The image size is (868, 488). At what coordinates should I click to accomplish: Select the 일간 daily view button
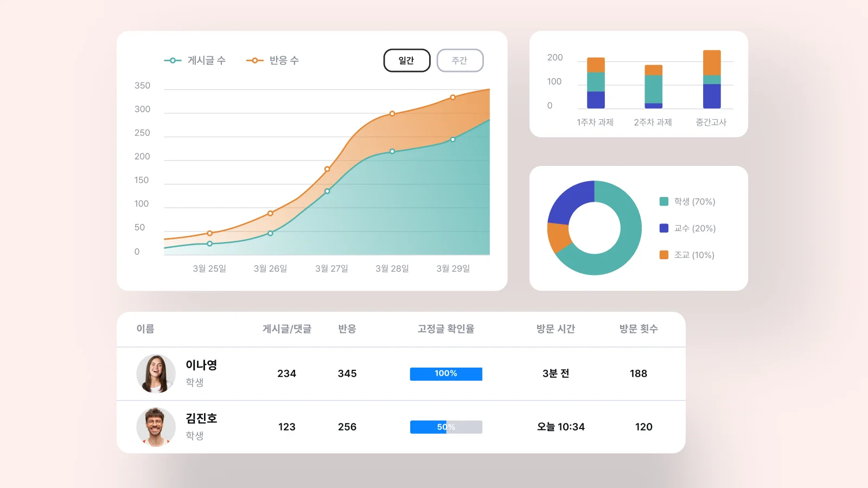pos(407,60)
